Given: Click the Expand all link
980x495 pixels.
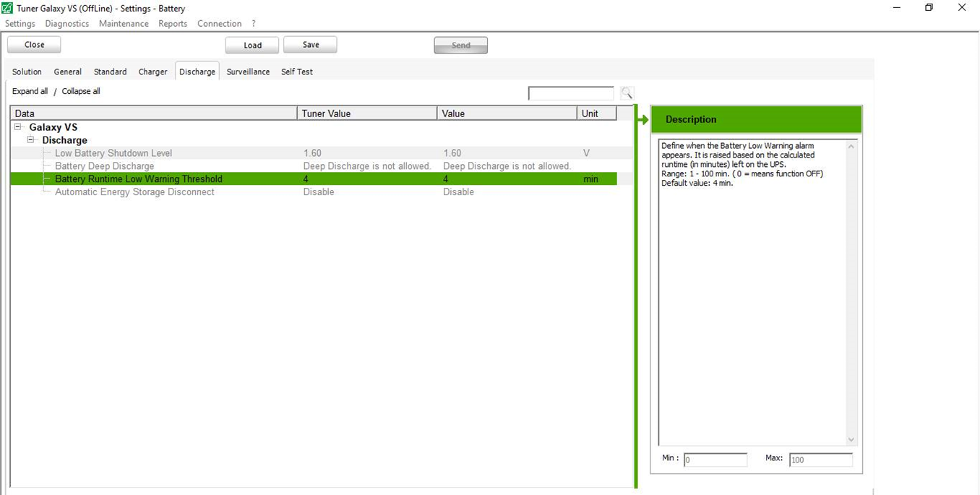Looking at the screenshot, I should click(30, 92).
